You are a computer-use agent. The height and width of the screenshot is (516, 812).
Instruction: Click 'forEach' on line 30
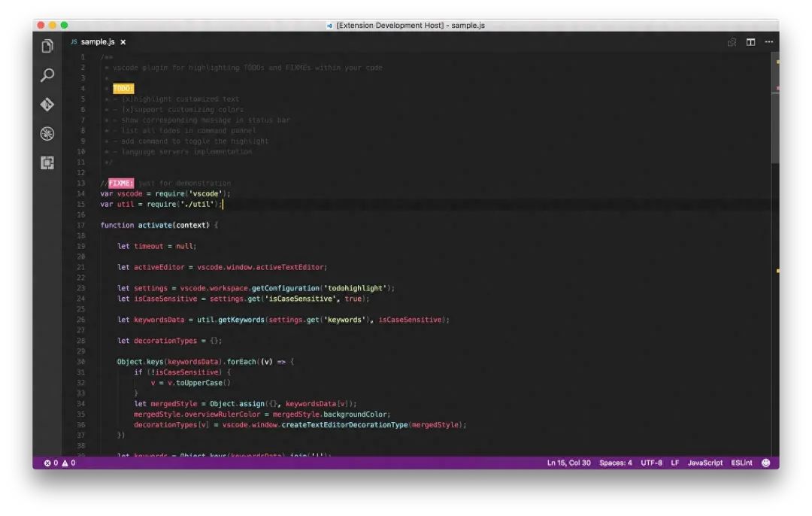(x=241, y=362)
